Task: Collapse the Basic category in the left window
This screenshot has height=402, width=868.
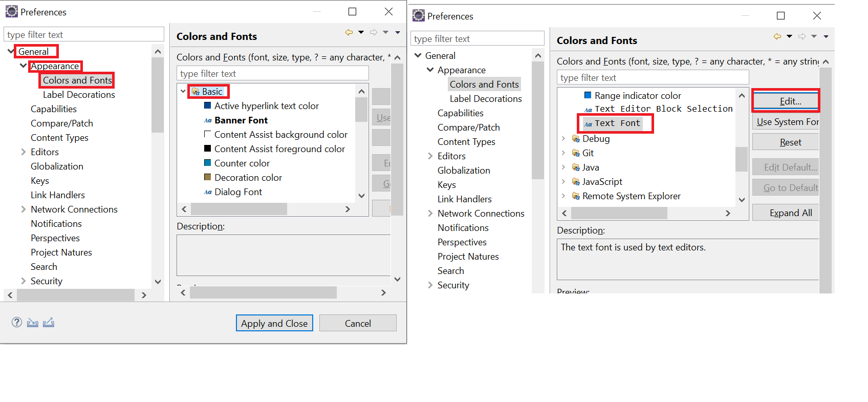Action: click(183, 92)
